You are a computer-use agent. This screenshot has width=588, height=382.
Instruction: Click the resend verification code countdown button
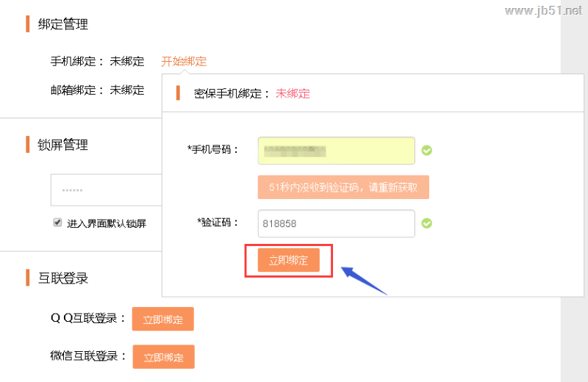point(343,187)
